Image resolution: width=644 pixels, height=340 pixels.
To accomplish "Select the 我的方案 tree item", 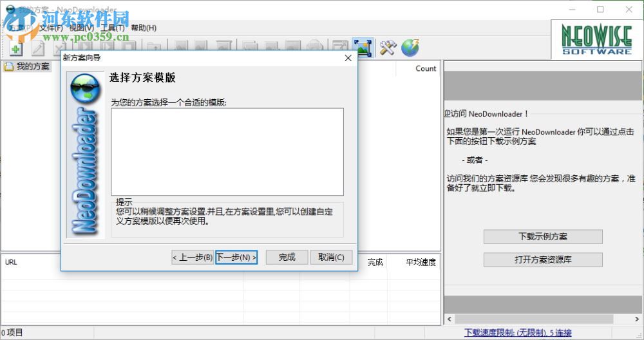I will 28,66.
